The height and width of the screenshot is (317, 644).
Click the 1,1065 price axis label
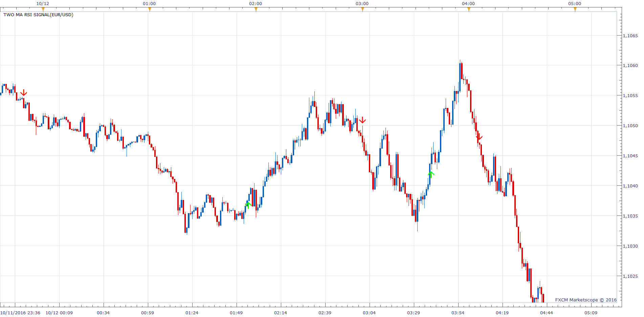click(630, 36)
